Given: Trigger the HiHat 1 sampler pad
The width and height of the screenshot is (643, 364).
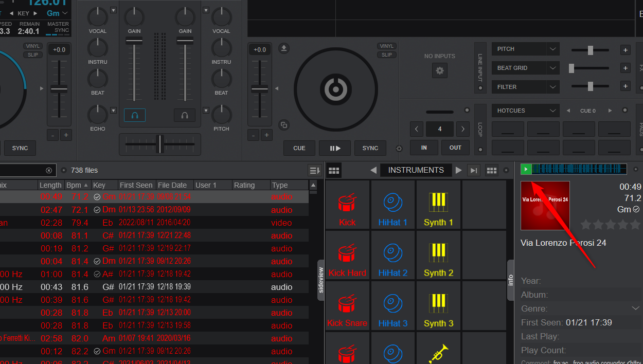Looking at the screenshot, I should (392, 204).
